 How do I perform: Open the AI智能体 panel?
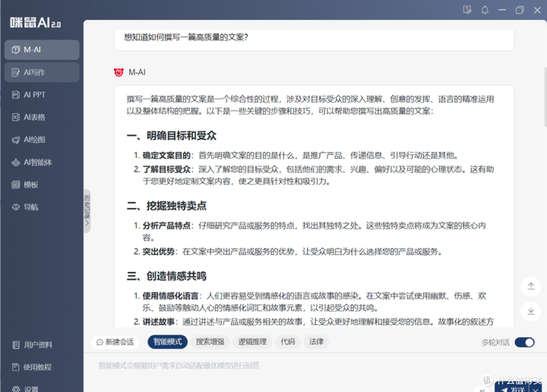42,162
